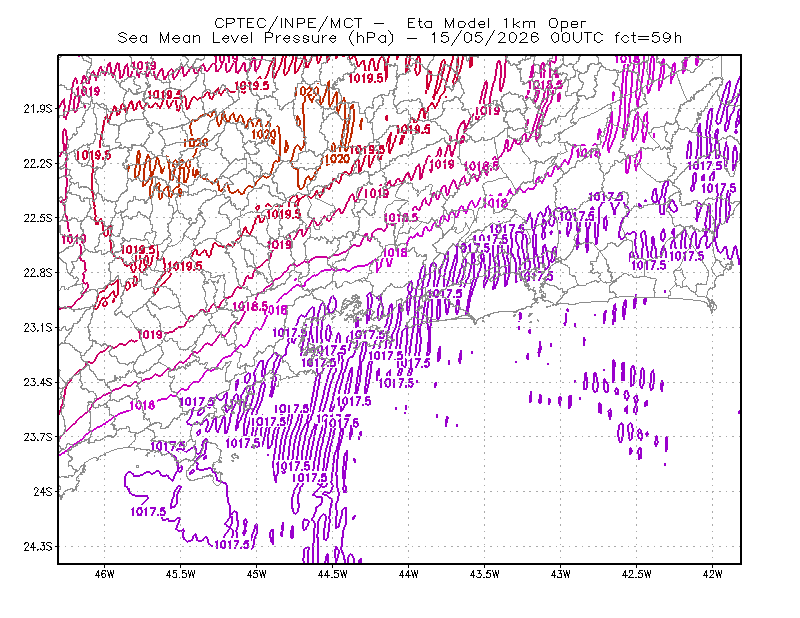Click the 15/05/2026 00UTC date text
The image size is (800, 618).
coord(517,38)
